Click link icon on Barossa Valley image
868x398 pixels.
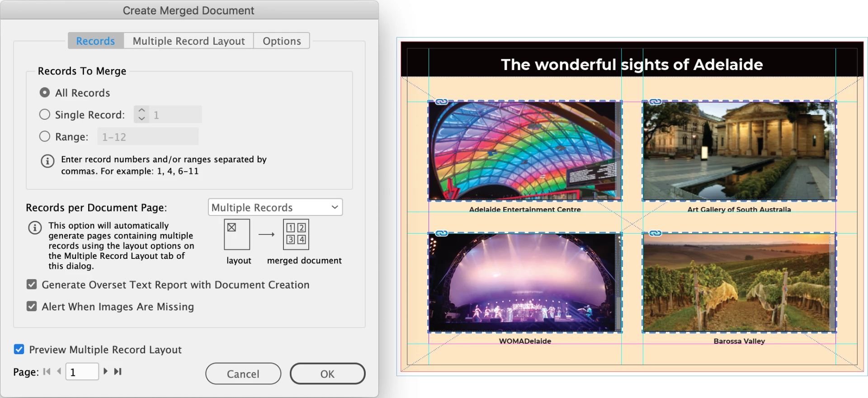coord(656,233)
